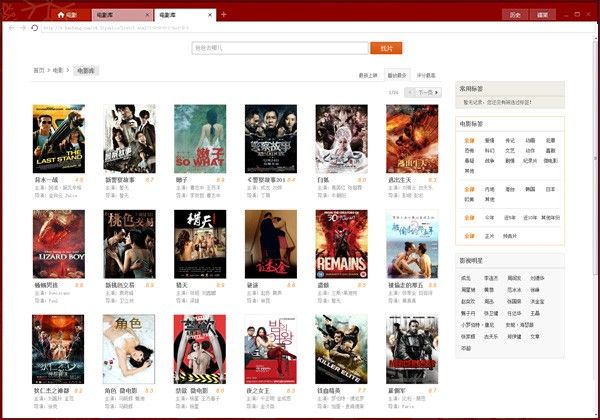Filter by the 科幻 genre tag
600x420 pixels.
[489, 151]
